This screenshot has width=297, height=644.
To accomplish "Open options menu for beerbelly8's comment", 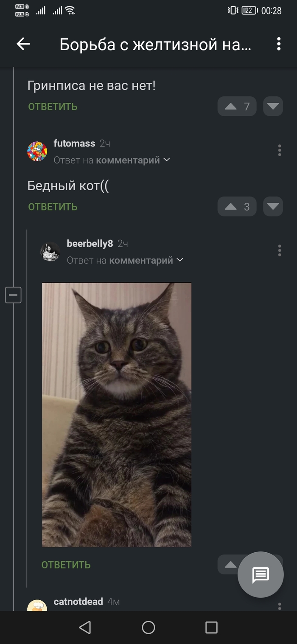I will (279, 250).
